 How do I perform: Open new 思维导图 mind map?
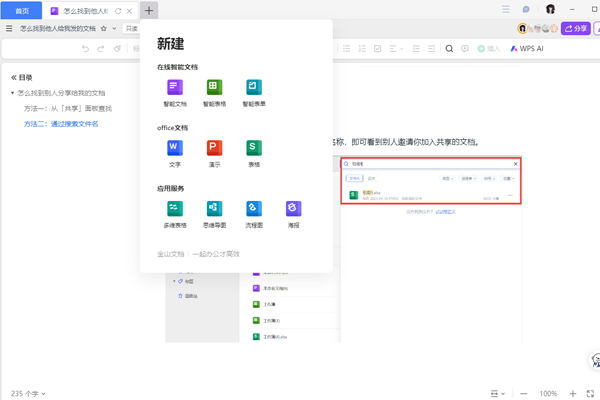tap(214, 212)
